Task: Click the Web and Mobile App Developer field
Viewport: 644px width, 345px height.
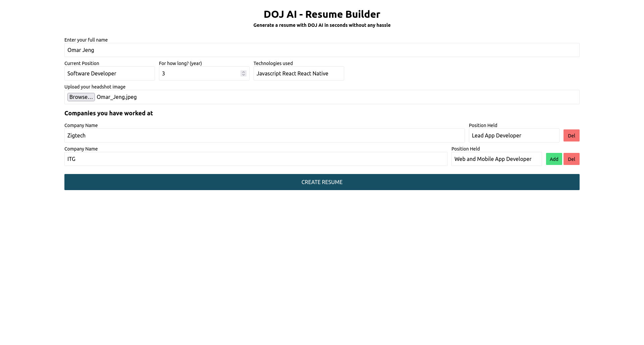Action: pyautogui.click(x=496, y=159)
